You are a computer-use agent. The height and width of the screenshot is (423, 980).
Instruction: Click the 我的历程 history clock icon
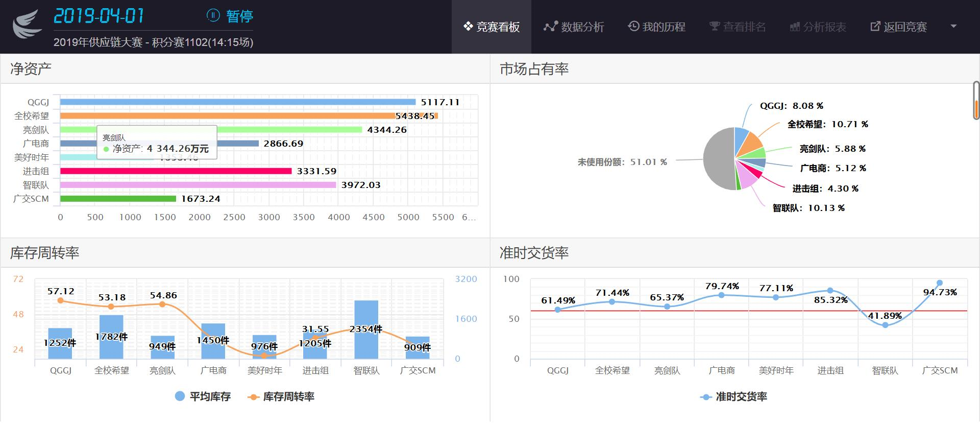(633, 27)
